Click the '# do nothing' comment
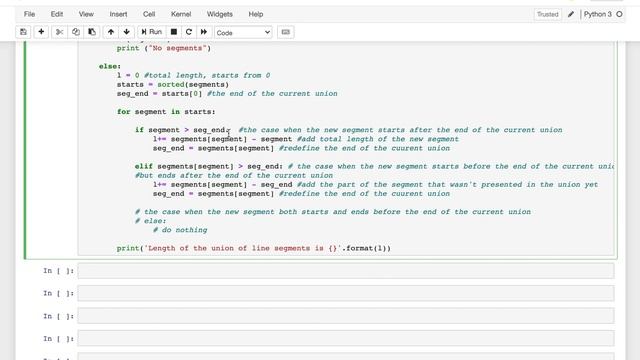 [x=180, y=230]
